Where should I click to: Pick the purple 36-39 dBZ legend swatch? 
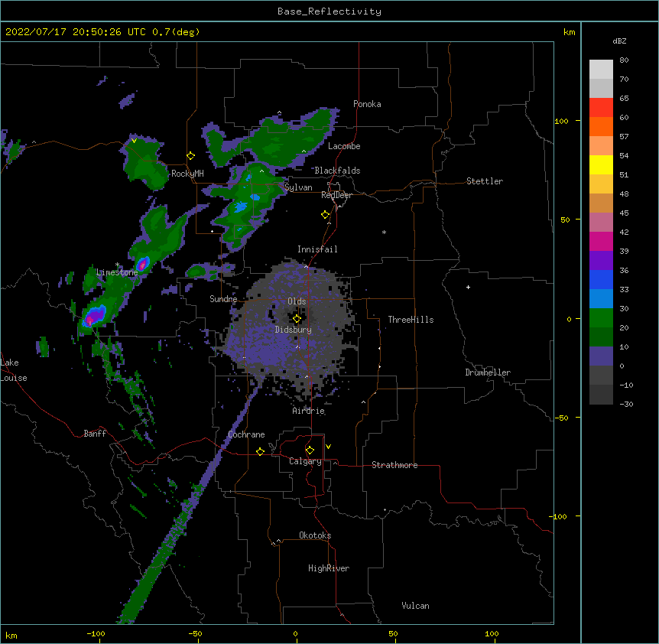coord(601,261)
